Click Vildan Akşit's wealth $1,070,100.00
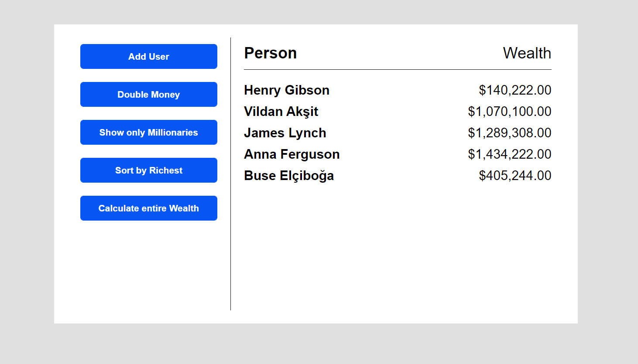Screen dimensions: 638x364 (x=509, y=112)
